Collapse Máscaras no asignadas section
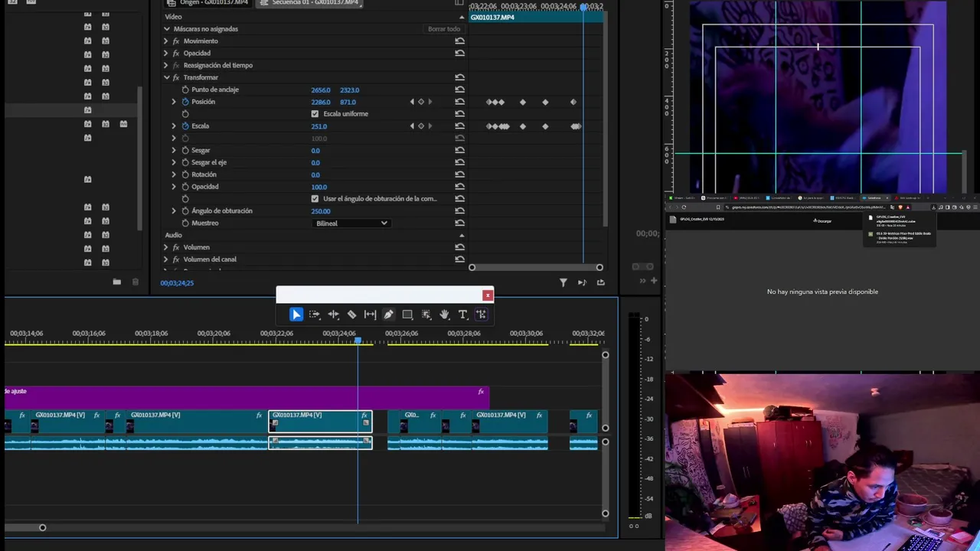 pos(166,29)
